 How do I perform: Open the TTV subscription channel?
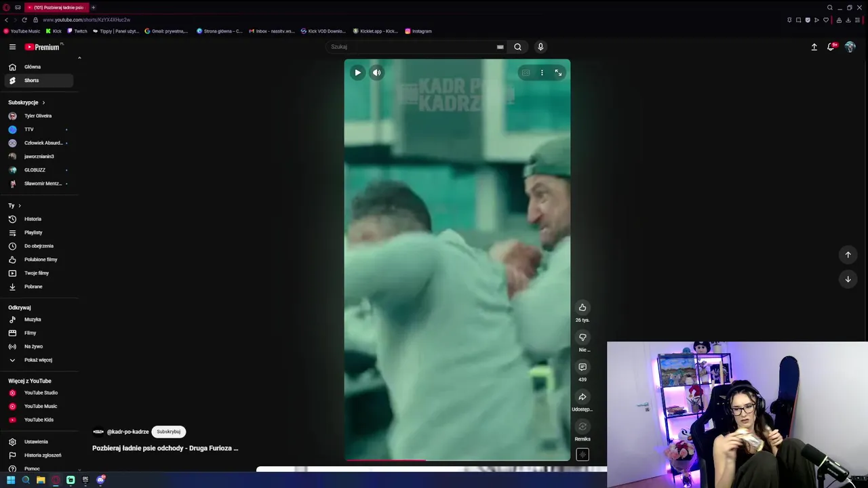pyautogui.click(x=39, y=129)
